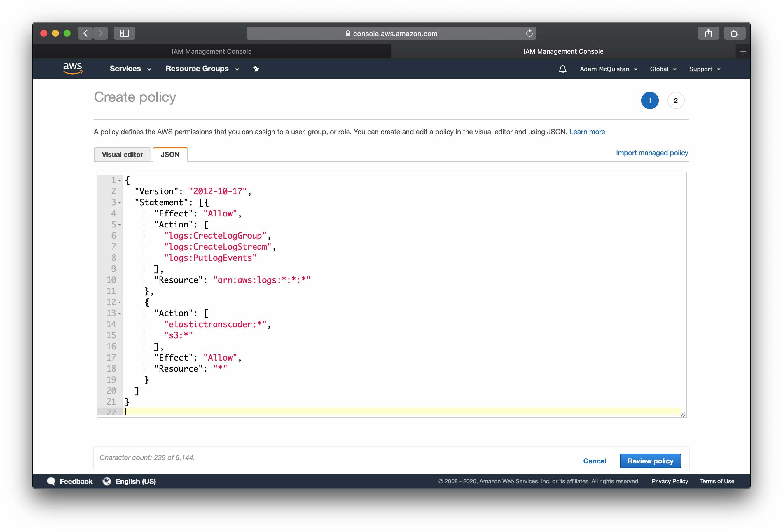Click the AWS home logo
Image resolution: width=783 pixels, height=532 pixels.
[x=72, y=68]
